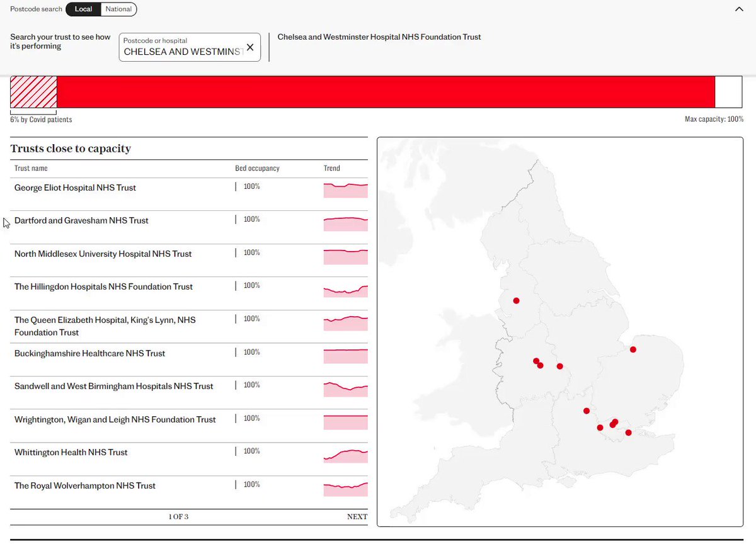Select the Hillingdon red dot west of London

(600, 428)
